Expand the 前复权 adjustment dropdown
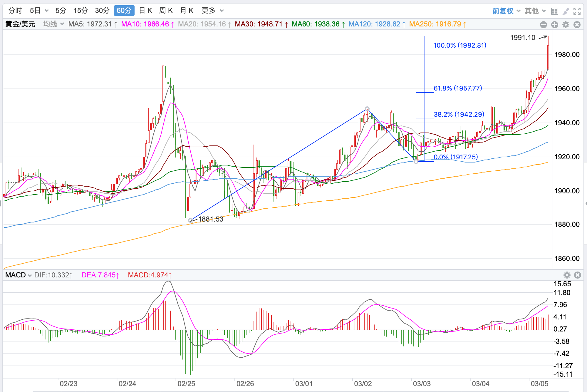Screen dimensions: 587x392 [x=506, y=11]
